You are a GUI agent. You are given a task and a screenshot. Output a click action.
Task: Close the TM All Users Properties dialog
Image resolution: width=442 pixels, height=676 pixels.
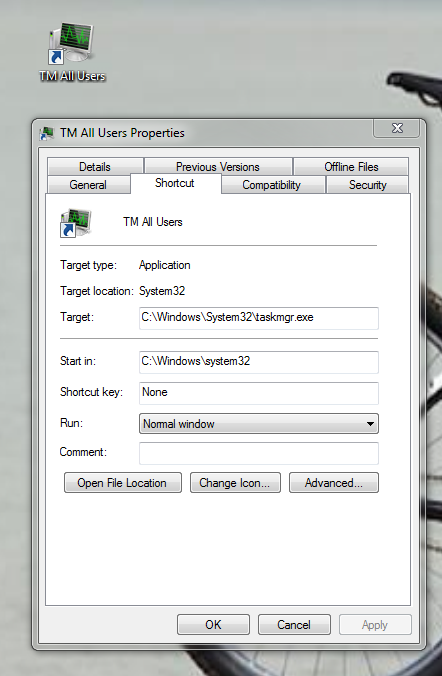pyautogui.click(x=396, y=128)
